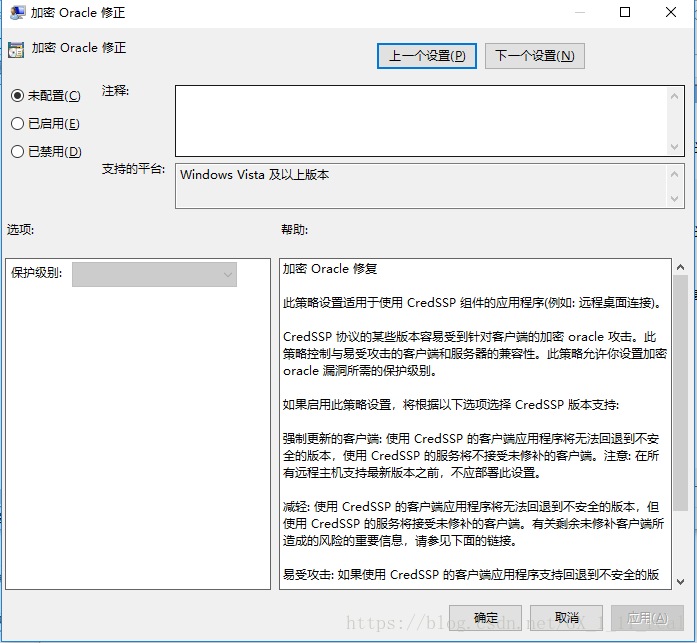
Task: Click the title bar app icon
Action: coord(17,12)
